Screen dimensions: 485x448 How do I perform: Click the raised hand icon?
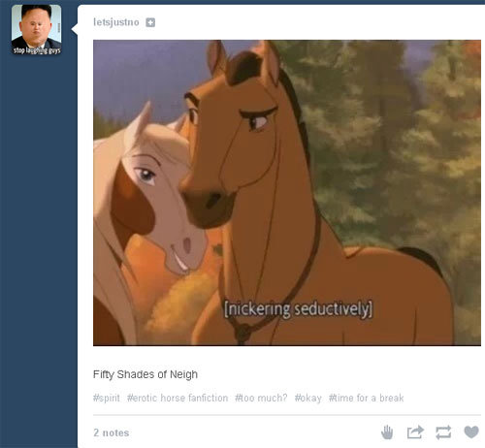coord(387,432)
